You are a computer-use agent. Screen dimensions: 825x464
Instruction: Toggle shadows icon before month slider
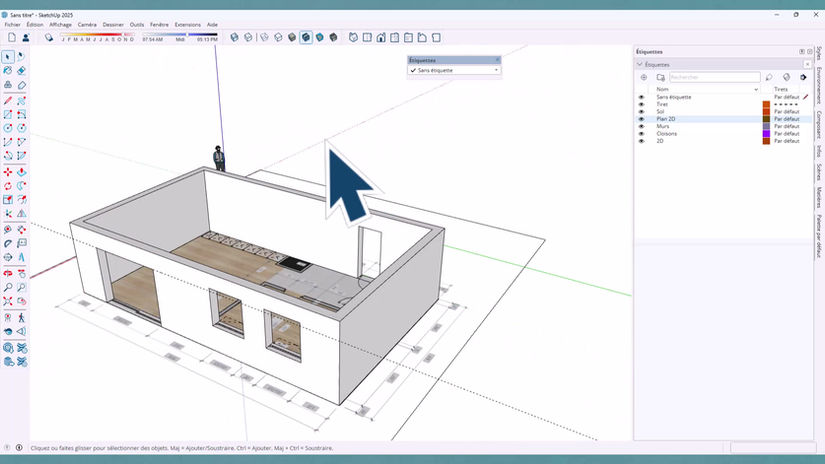[49, 37]
